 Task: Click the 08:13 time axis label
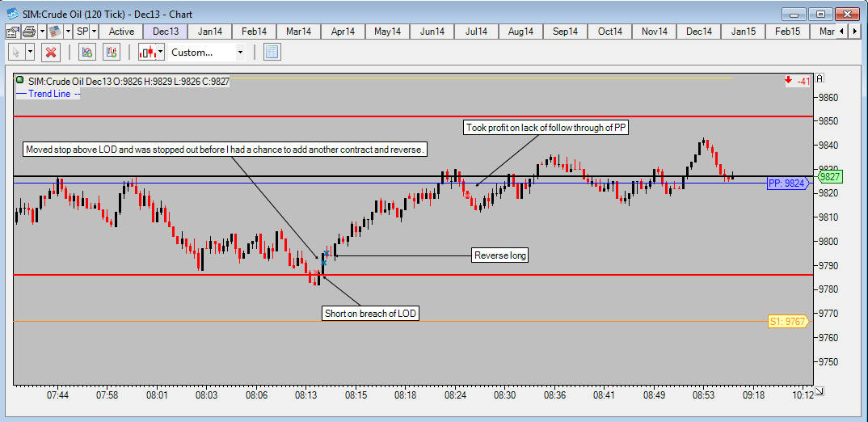[306, 395]
